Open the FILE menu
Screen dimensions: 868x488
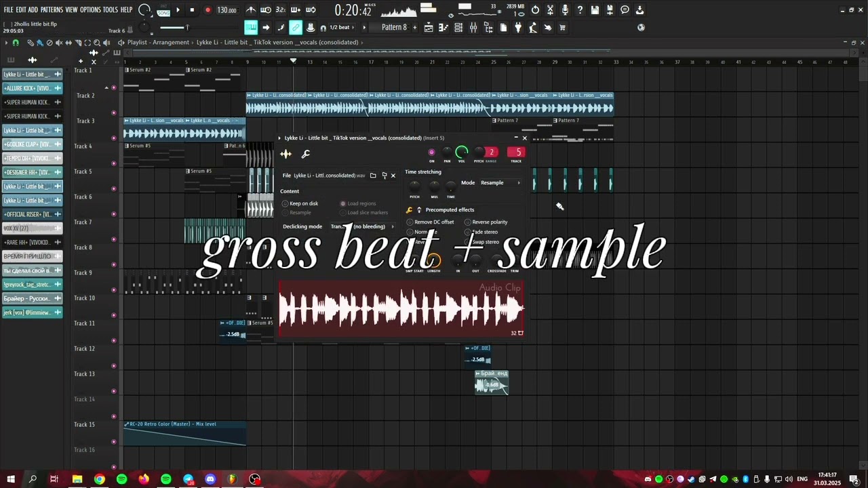(9, 10)
